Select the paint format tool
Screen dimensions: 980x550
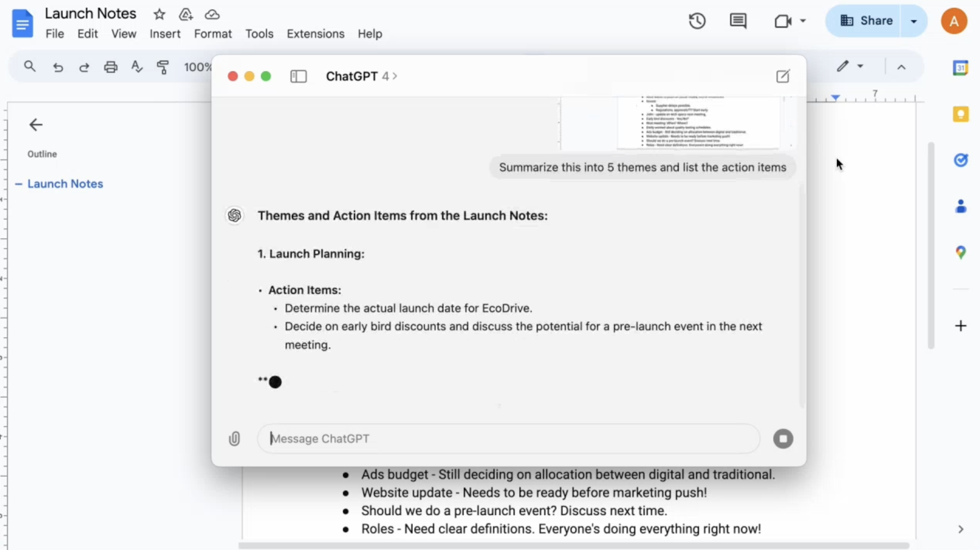(x=163, y=67)
